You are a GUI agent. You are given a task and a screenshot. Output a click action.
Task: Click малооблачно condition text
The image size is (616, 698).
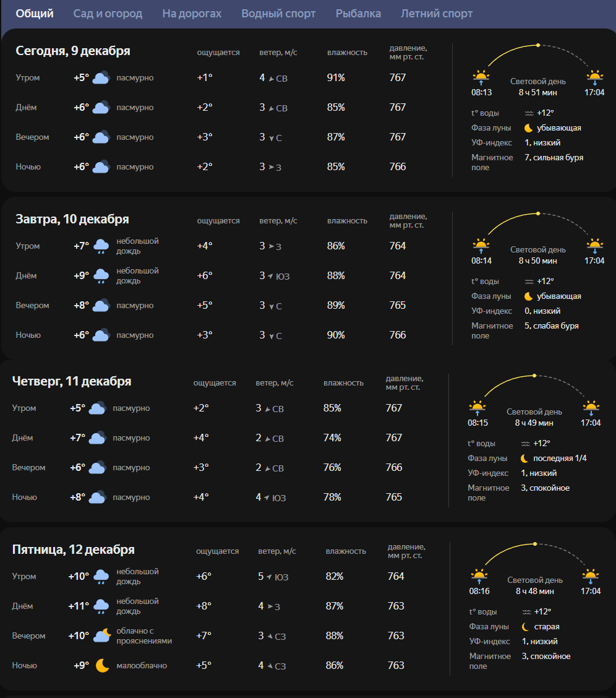(142, 666)
